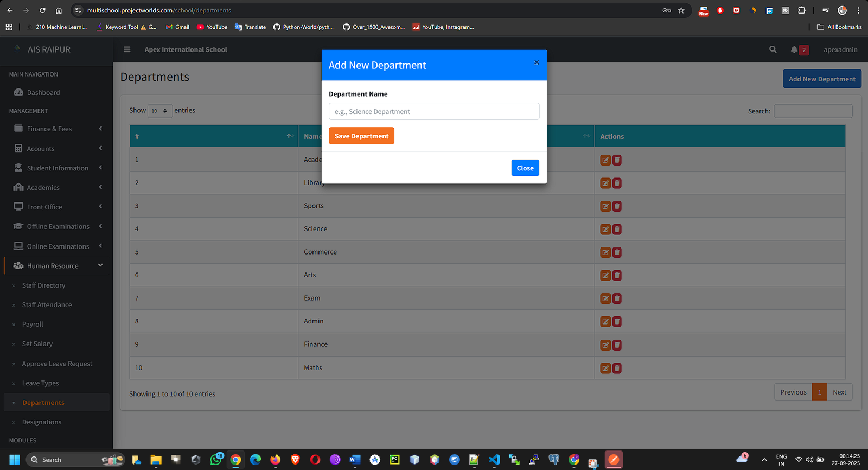Go to Designations in sidebar
868x470 pixels.
pos(41,422)
